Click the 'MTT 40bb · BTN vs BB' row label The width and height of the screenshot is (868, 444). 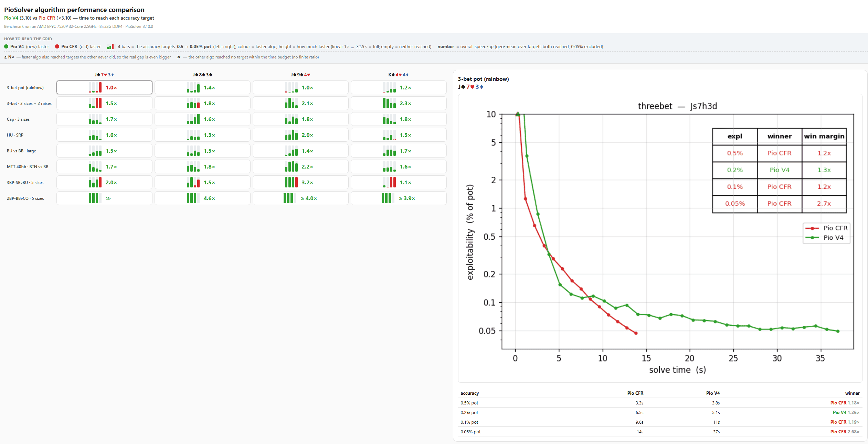tap(28, 167)
